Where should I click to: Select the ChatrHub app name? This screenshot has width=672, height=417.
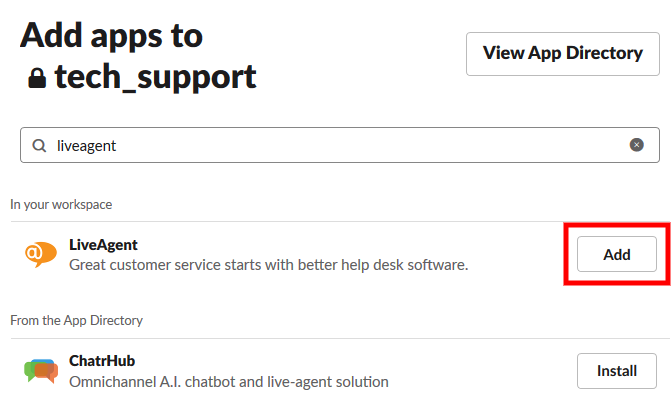pyautogui.click(x=101, y=361)
